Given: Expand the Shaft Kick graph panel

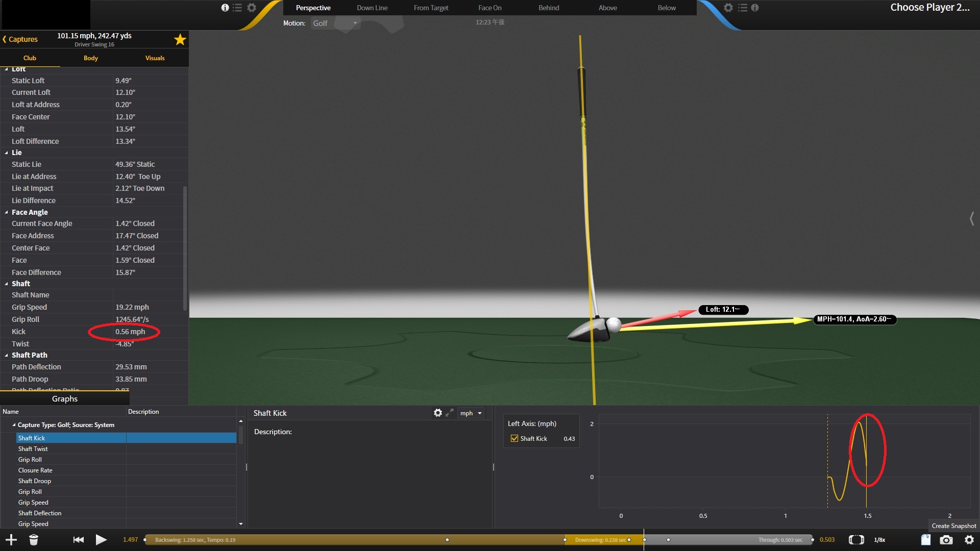Looking at the screenshot, I should coord(450,413).
